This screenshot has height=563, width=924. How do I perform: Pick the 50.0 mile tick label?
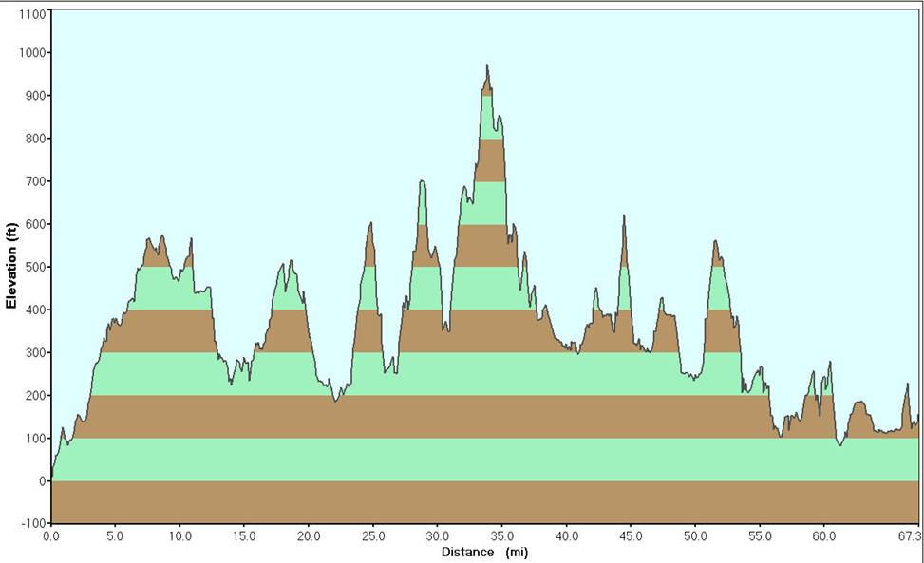[x=695, y=536]
